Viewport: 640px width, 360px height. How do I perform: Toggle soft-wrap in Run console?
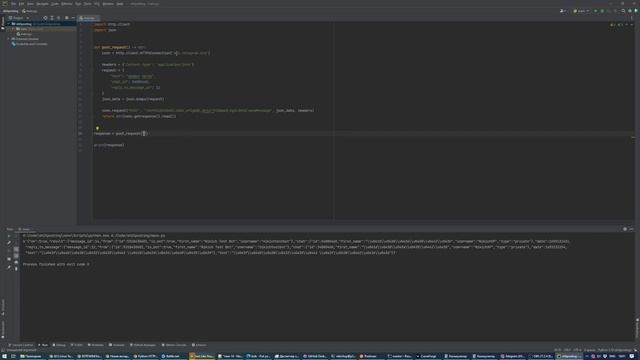(x=16, y=249)
